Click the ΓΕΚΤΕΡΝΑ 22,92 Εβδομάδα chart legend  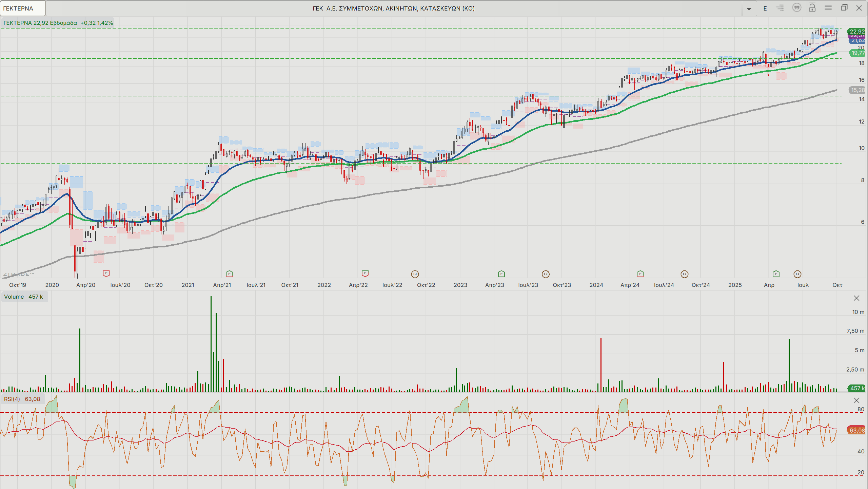58,23
